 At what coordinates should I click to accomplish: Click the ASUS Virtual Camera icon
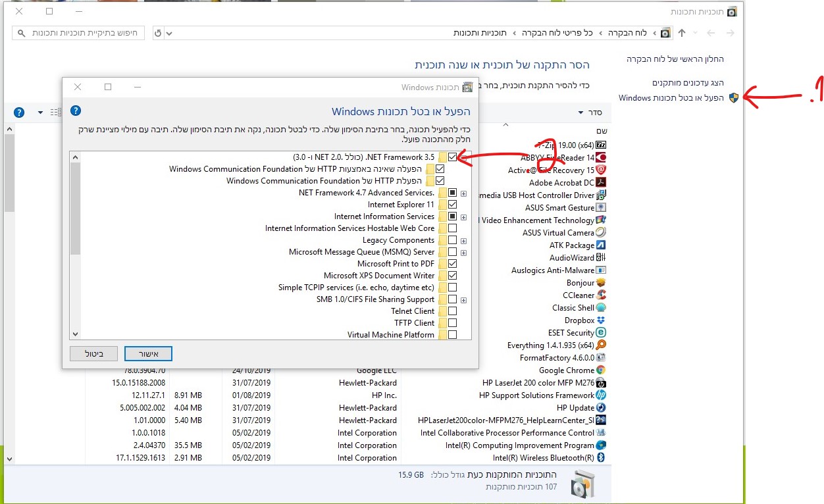click(x=601, y=232)
